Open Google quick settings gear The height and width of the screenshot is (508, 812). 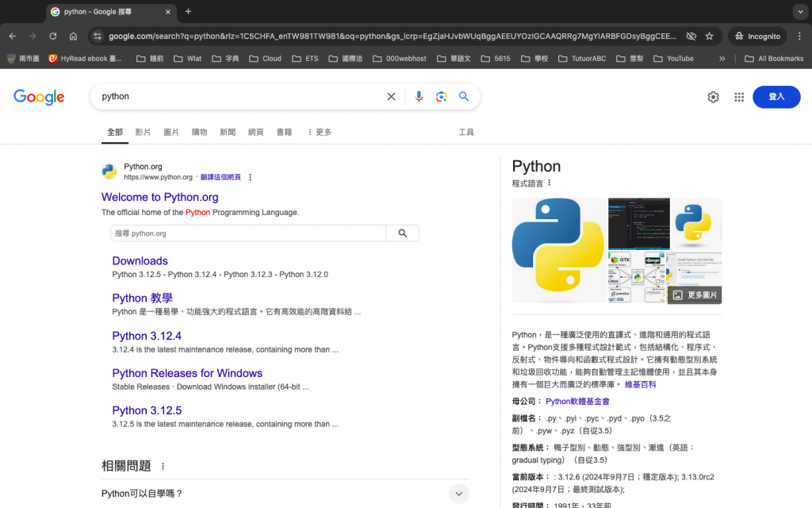pyautogui.click(x=713, y=97)
